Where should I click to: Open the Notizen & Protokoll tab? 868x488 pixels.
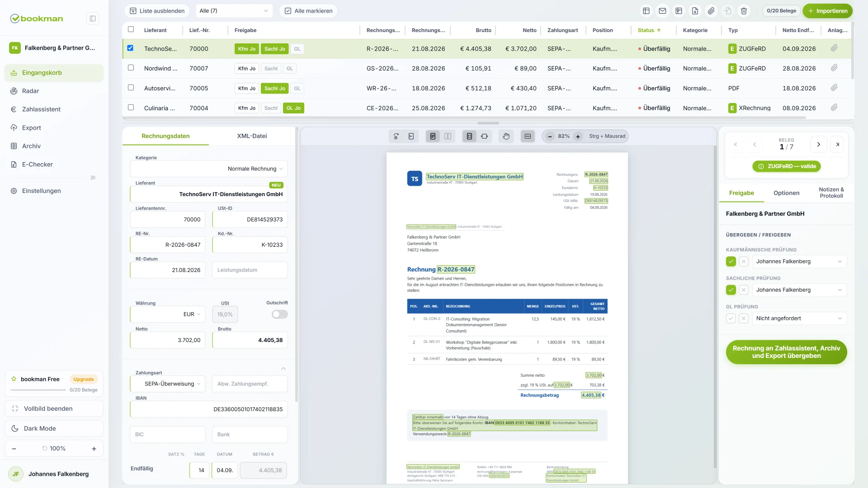[831, 193]
